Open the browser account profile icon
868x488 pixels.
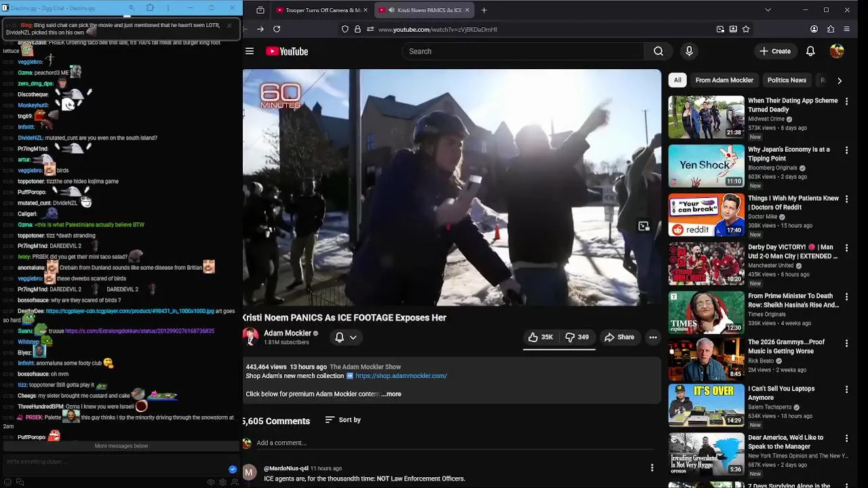coord(814,29)
